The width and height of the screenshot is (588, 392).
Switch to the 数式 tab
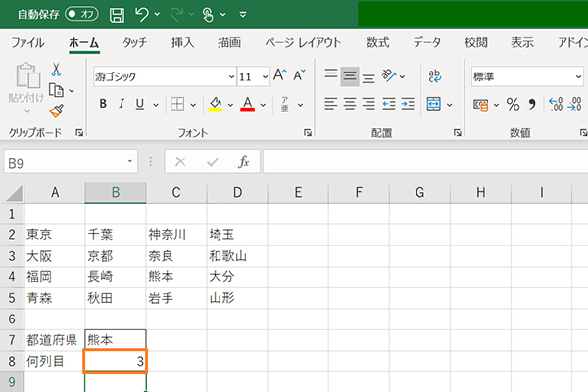pyautogui.click(x=377, y=42)
